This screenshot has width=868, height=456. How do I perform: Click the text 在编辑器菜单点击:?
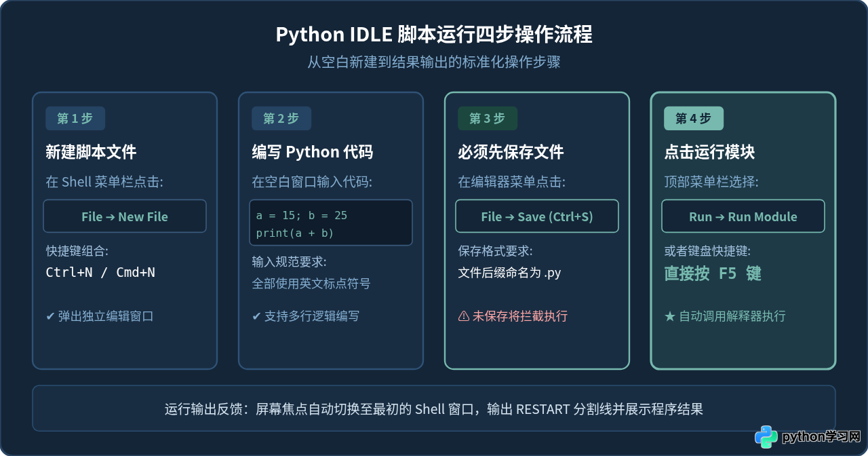pyautogui.click(x=511, y=182)
